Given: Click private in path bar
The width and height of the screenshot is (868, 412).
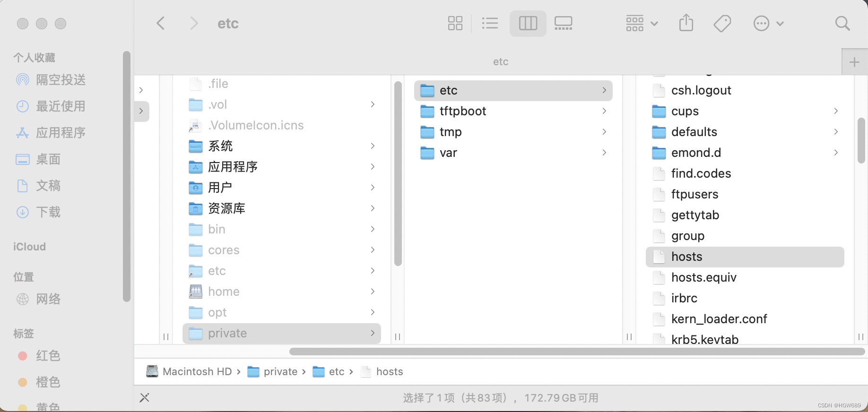Looking at the screenshot, I should (x=272, y=371).
